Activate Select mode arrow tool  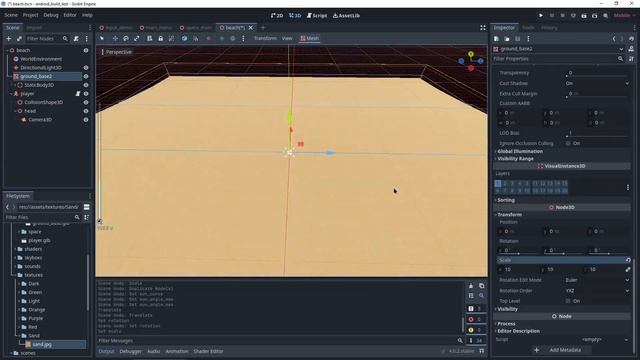[x=102, y=38]
